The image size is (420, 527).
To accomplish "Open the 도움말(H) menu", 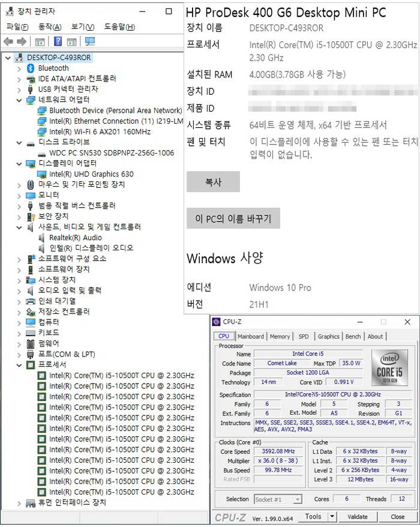I will click(x=119, y=27).
